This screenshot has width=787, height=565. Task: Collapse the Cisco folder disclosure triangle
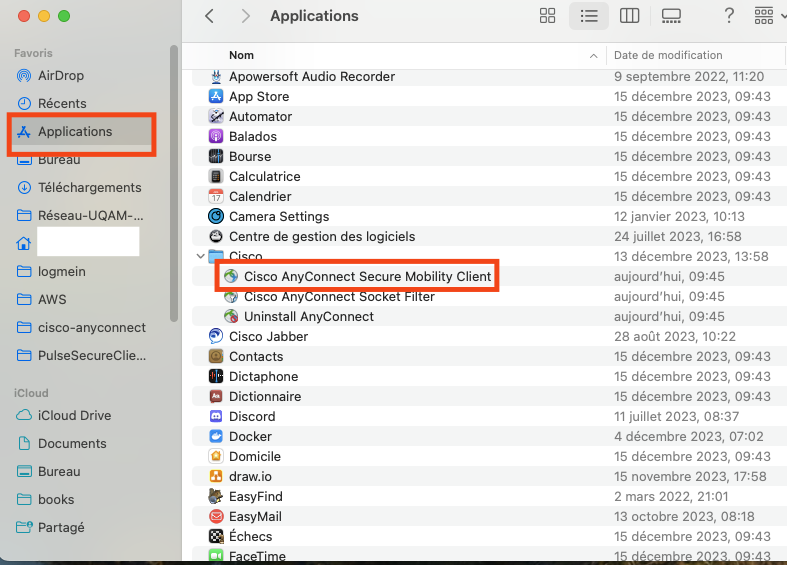tap(200, 256)
